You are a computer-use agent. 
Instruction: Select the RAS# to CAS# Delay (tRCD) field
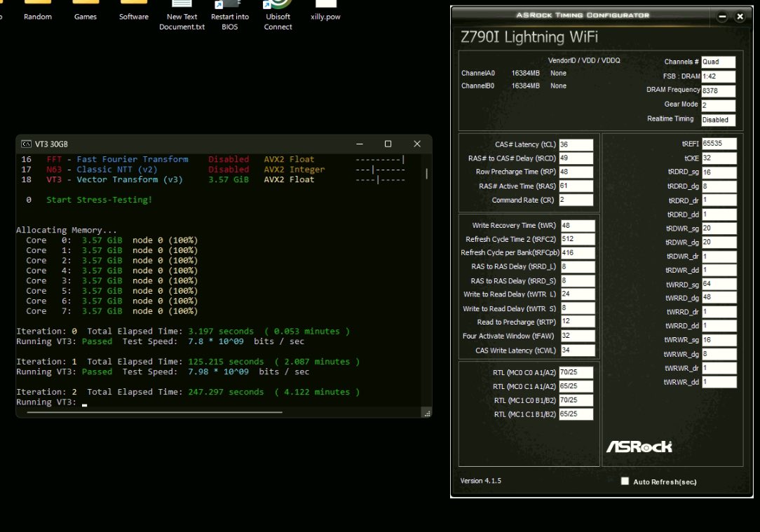(x=576, y=158)
